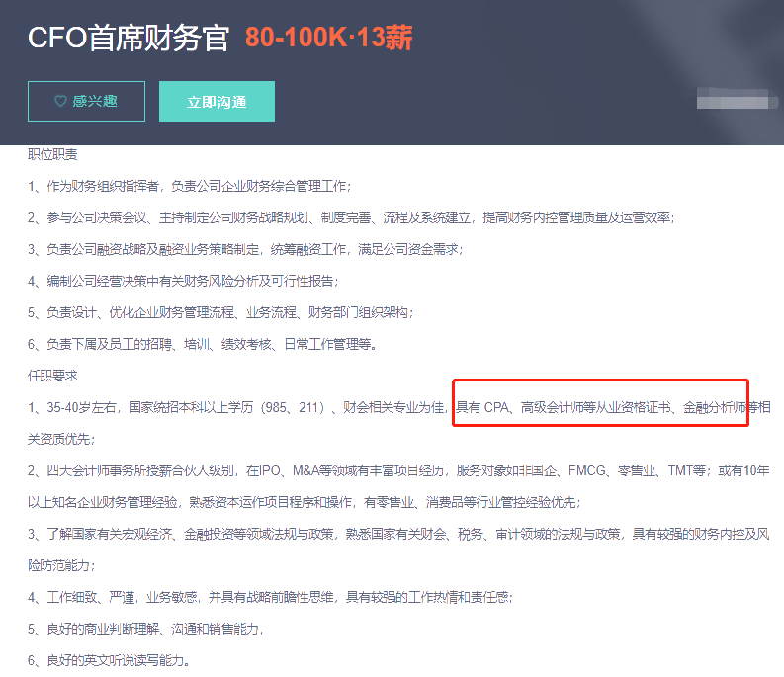Select the line 负责公司融资战略及融资业务策略制定
The height and width of the screenshot is (677, 784).
click(245, 249)
